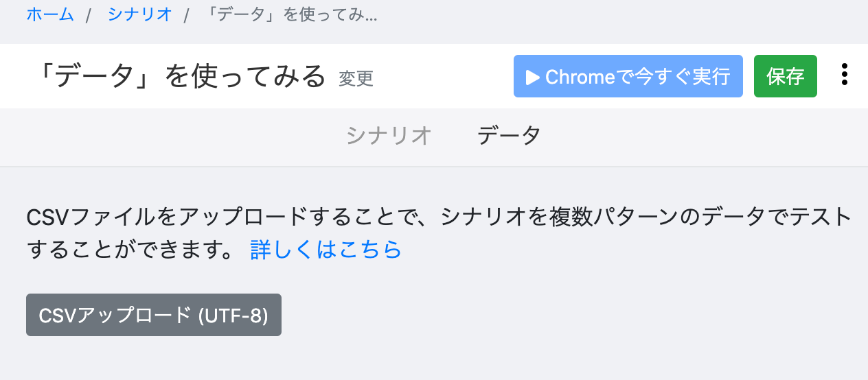Open the 詳しくはこちら help link

[x=325, y=250]
